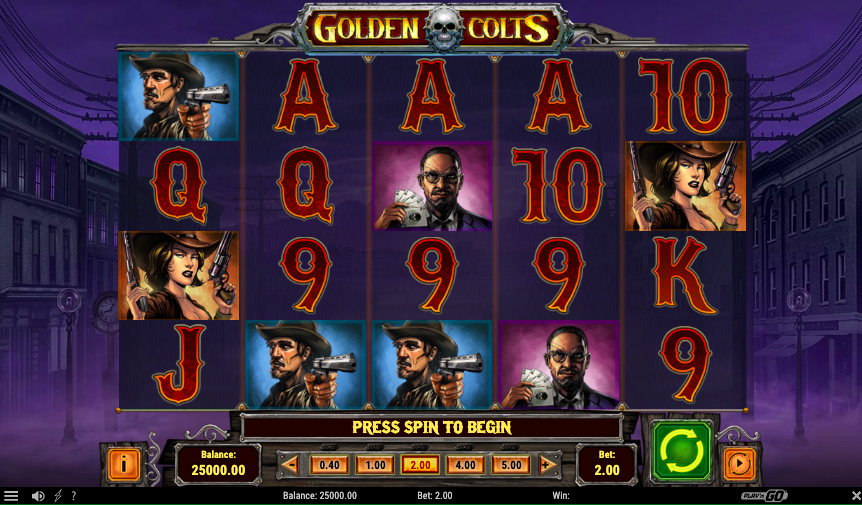Screen dimensions: 862x505
Task: Select the 1.00 bet amount
Action: 375,465
